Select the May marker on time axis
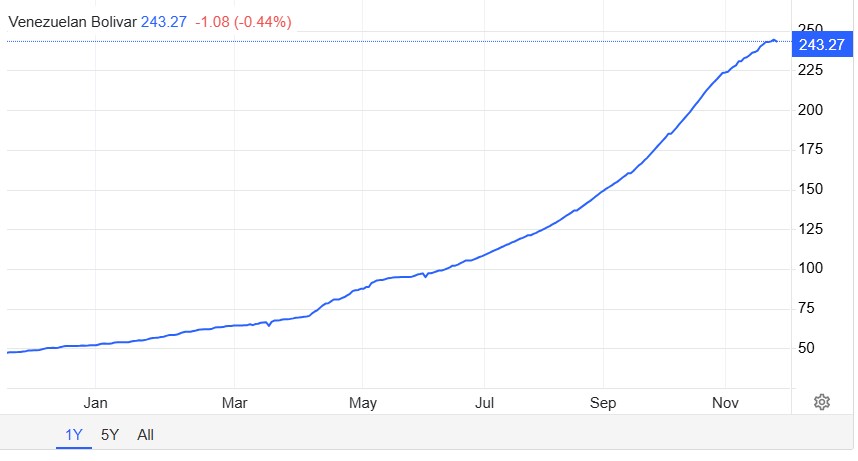This screenshot has height=461, width=858. tap(363, 403)
